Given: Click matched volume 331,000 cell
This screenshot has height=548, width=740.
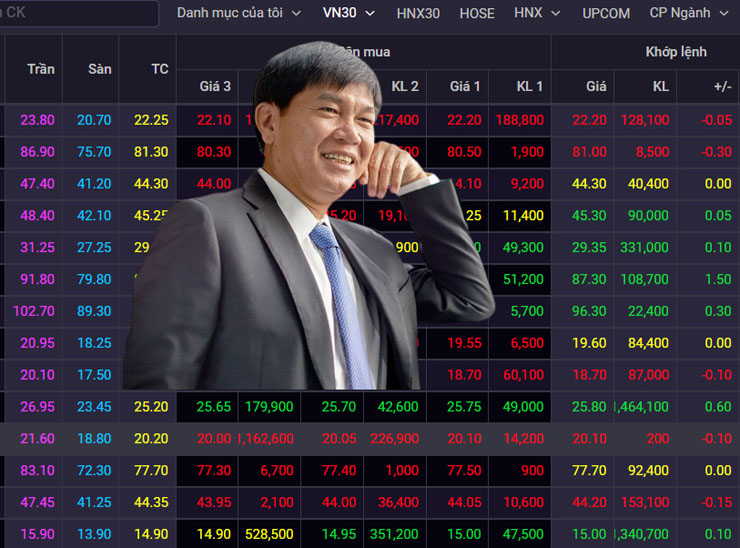Looking at the screenshot, I should 645,247.
